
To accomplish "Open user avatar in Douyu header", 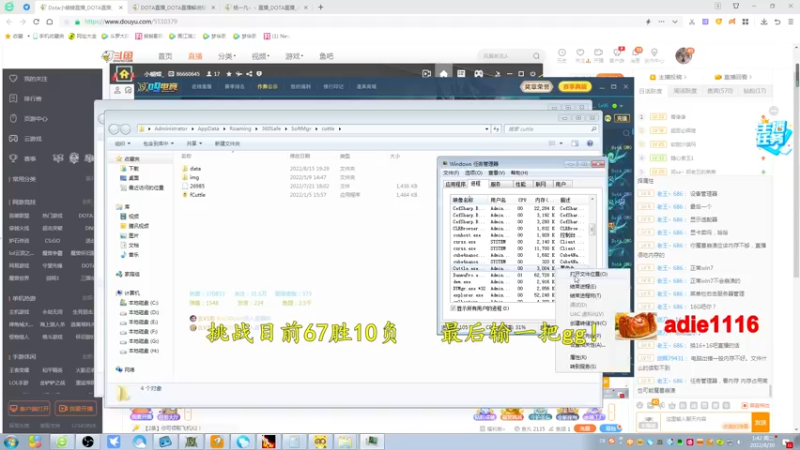I will click(683, 56).
